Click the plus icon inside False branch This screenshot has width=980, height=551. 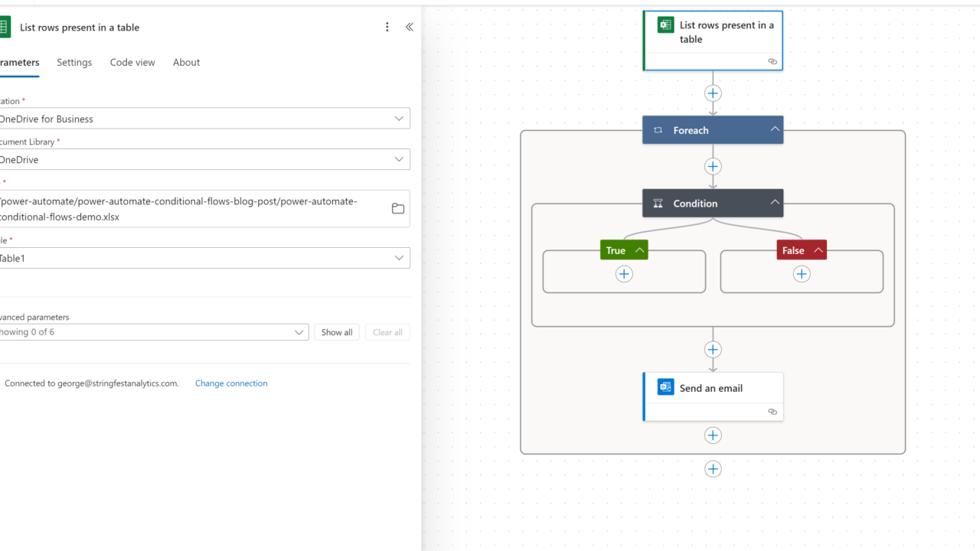point(802,274)
